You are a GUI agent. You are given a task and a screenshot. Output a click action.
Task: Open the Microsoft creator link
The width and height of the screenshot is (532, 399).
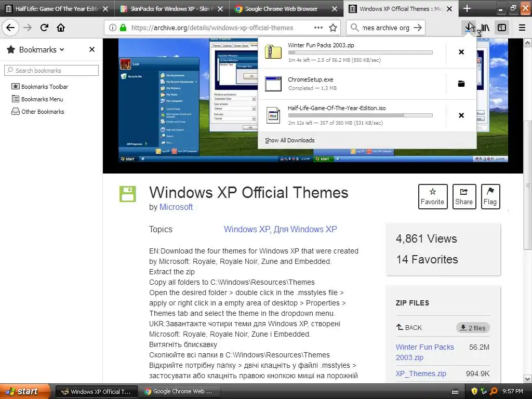pos(176,207)
